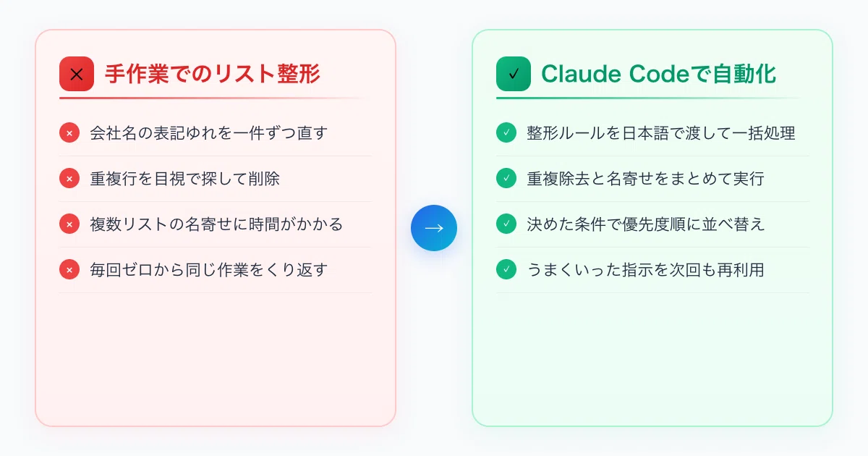Screen dimensions: 868x456
Task: Click green check bullet beside 整形ルールを日本語で渡して
Action: pyautogui.click(x=506, y=133)
